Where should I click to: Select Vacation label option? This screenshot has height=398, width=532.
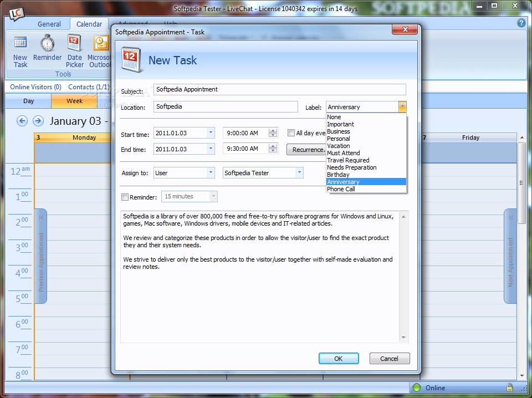coord(366,146)
